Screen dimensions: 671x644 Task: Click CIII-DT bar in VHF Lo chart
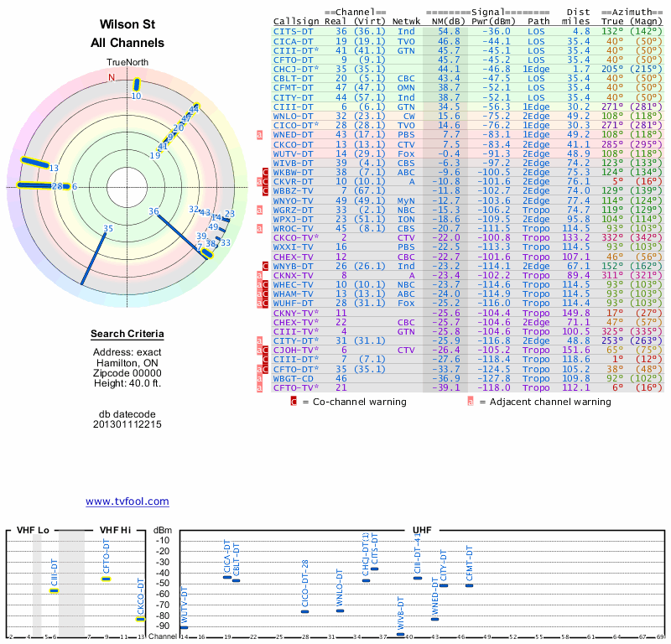pyautogui.click(x=55, y=590)
